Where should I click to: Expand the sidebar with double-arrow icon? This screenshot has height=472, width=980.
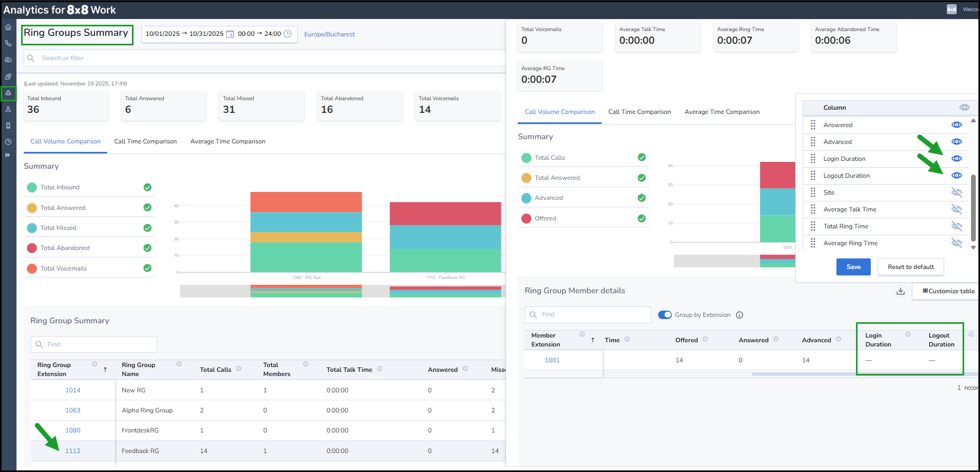[8, 155]
